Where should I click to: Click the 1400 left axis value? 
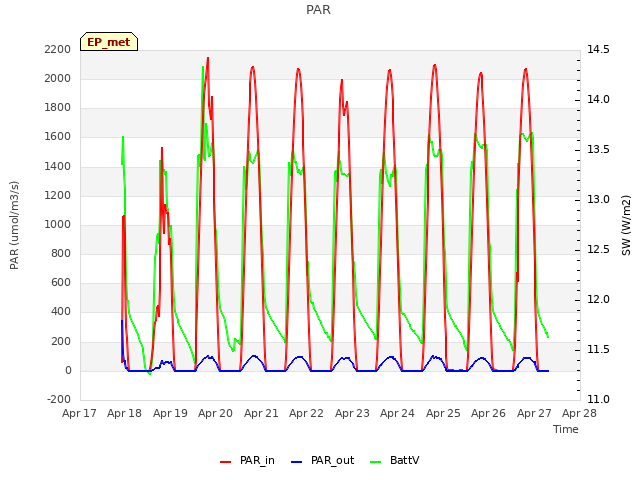(58, 166)
